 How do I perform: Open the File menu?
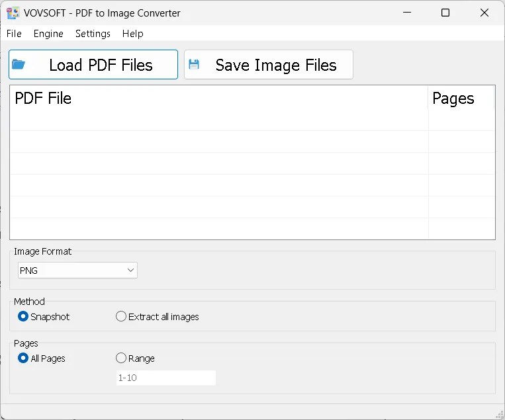(14, 34)
